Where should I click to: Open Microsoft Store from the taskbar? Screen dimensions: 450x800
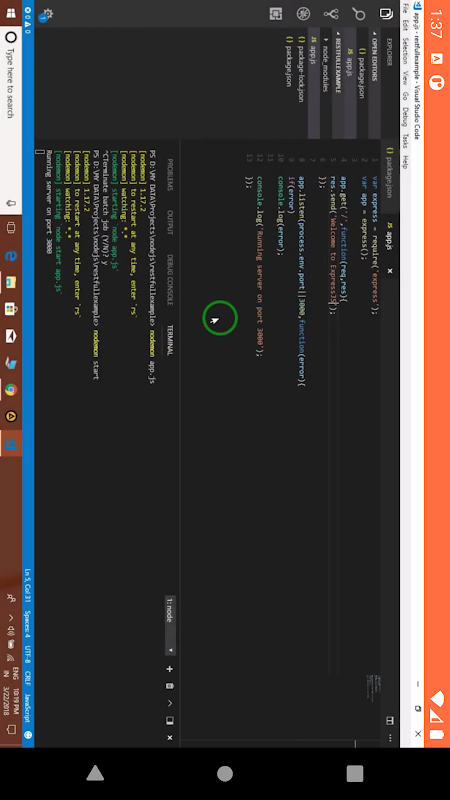point(11,309)
